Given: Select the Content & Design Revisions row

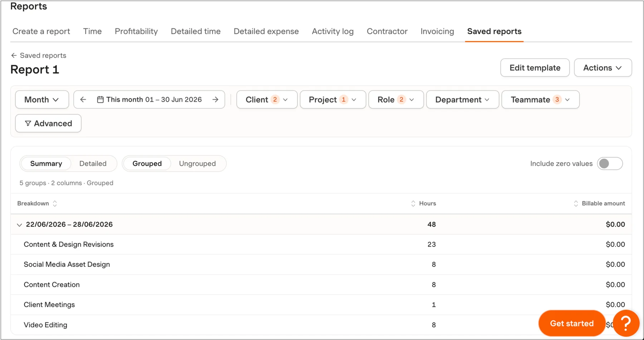Looking at the screenshot, I should pyautogui.click(x=321, y=245).
